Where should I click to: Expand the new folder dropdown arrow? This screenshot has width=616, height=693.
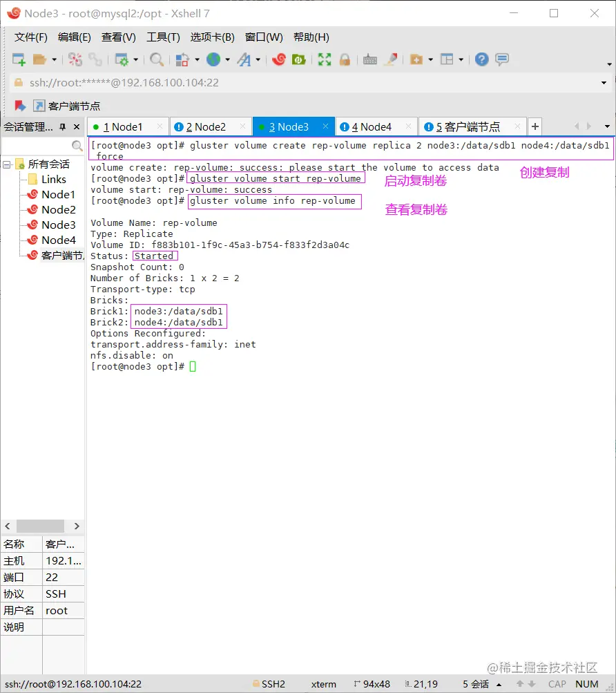[430, 59]
